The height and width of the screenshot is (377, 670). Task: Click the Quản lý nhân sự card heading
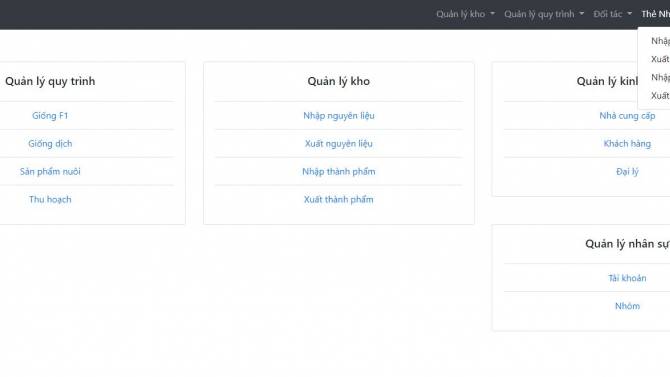[627, 244]
